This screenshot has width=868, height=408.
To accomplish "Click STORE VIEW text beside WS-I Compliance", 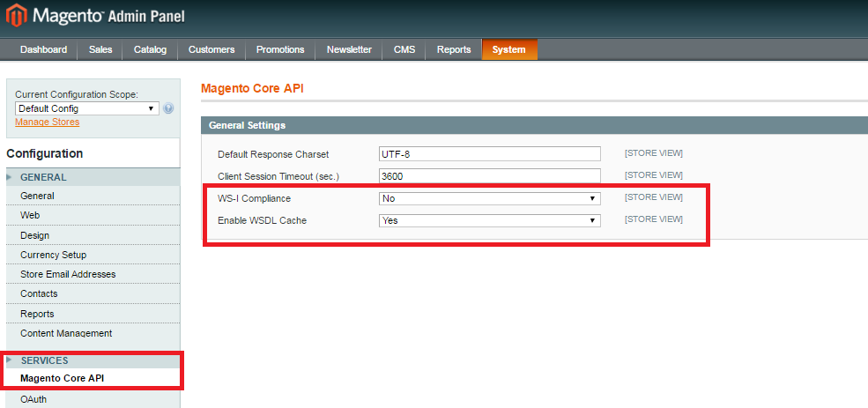I will click(654, 197).
